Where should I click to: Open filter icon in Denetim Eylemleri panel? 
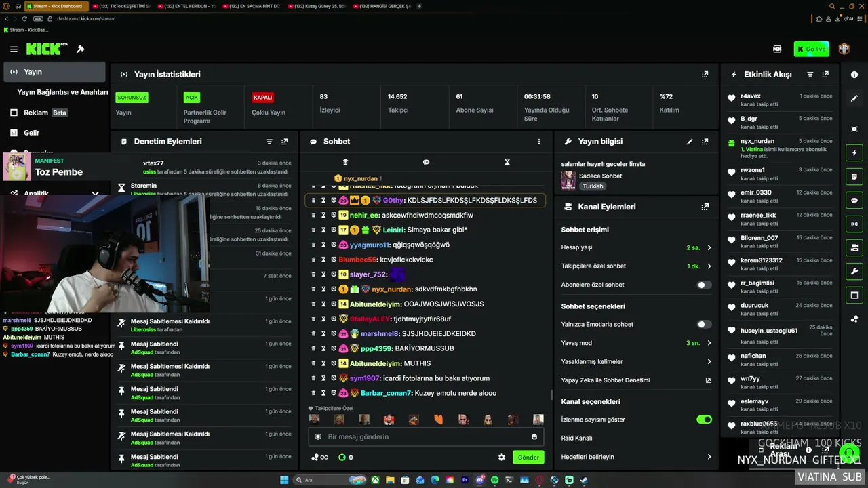[x=269, y=141]
